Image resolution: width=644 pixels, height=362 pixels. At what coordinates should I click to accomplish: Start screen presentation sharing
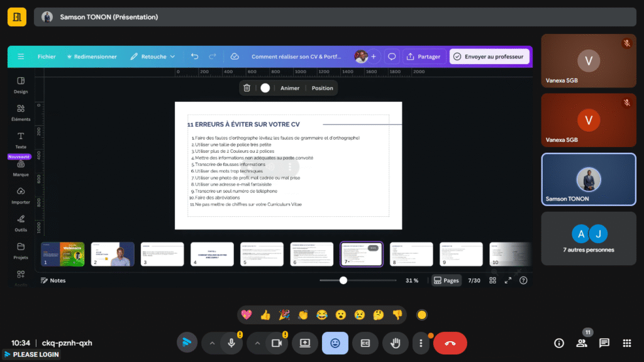tap(305, 343)
